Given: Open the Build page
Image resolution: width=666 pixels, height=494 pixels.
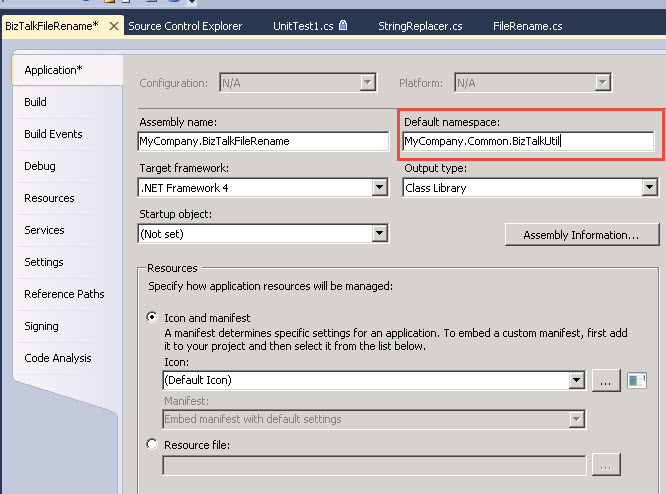Looking at the screenshot, I should coord(35,102).
